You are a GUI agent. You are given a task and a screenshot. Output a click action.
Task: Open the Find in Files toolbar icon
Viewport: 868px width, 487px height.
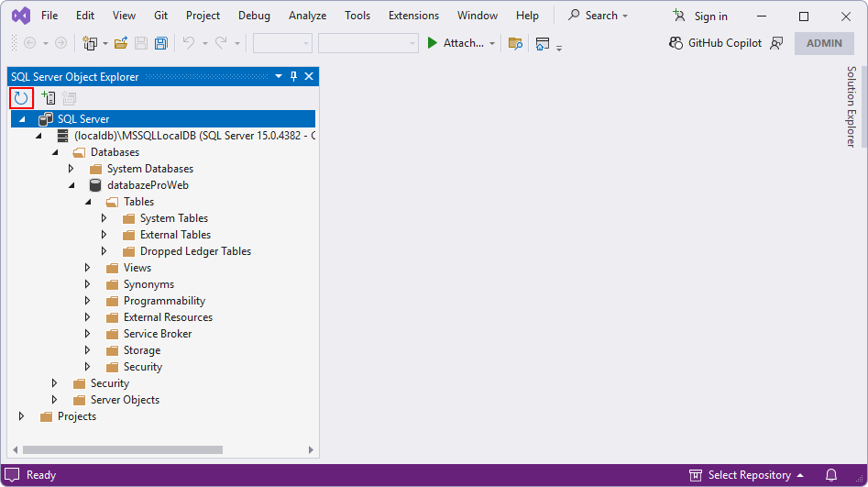pos(515,43)
